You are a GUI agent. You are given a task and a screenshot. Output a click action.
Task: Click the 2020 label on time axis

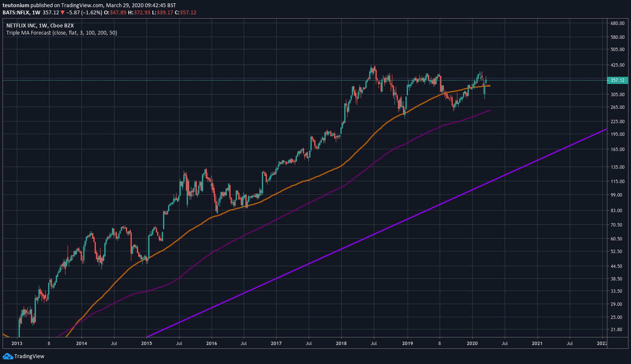coord(472,343)
